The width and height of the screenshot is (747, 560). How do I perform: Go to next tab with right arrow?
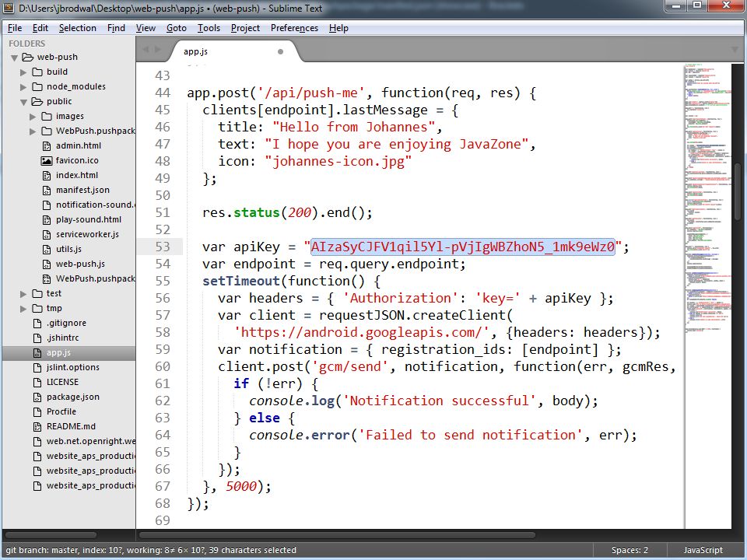tap(158, 50)
